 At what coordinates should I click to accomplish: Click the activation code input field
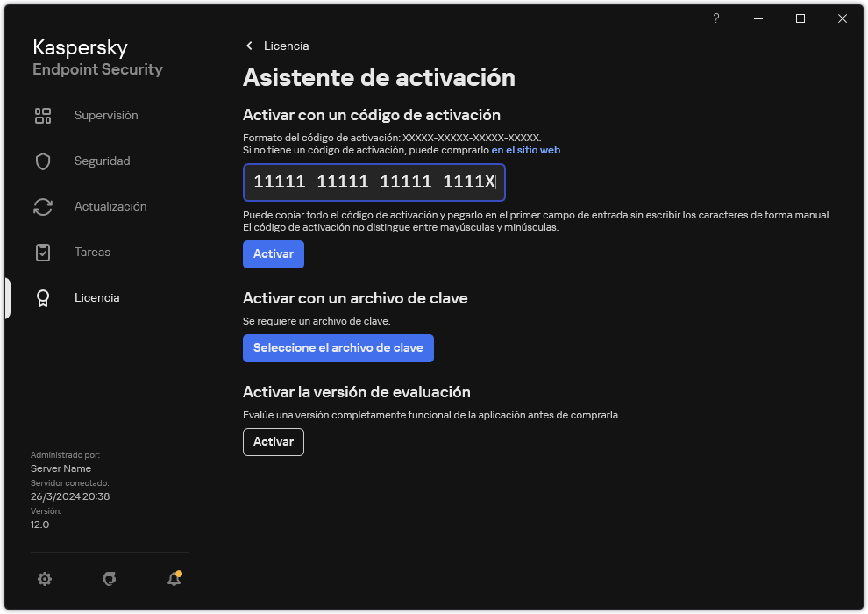[374, 182]
